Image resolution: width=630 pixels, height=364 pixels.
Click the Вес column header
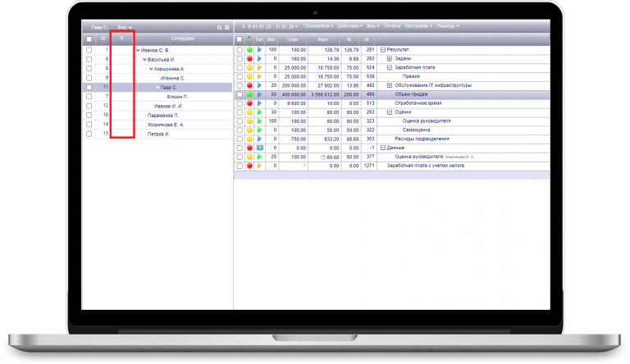(272, 39)
